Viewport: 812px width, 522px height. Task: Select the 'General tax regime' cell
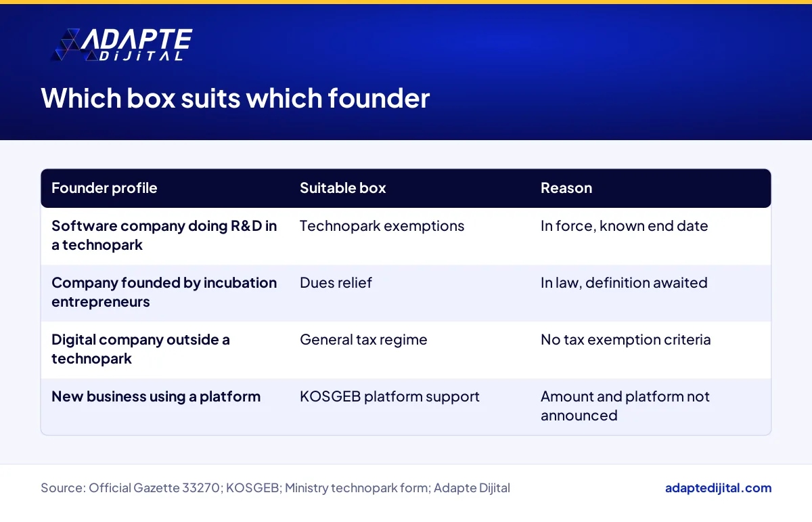363,340
